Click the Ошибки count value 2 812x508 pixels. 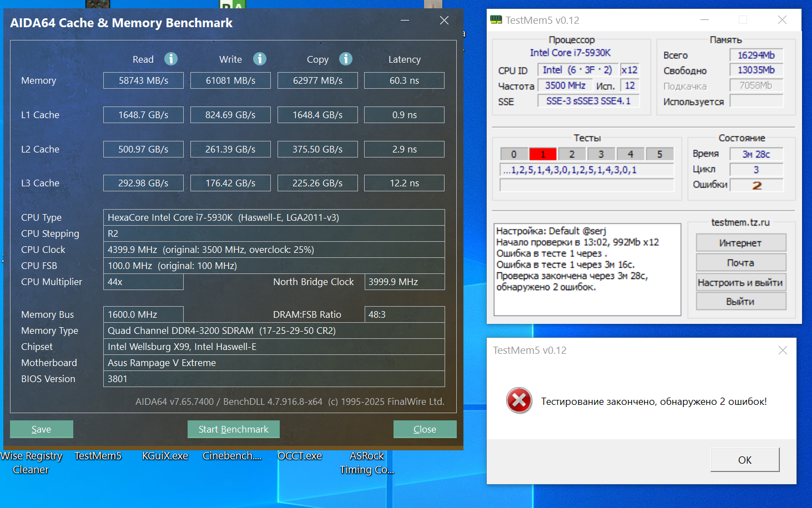756,185
